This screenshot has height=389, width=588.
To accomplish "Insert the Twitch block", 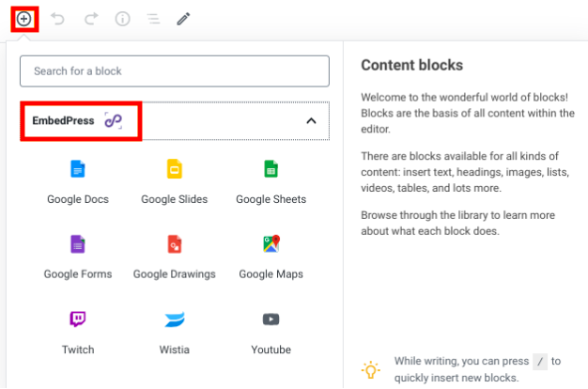I will [78, 334].
